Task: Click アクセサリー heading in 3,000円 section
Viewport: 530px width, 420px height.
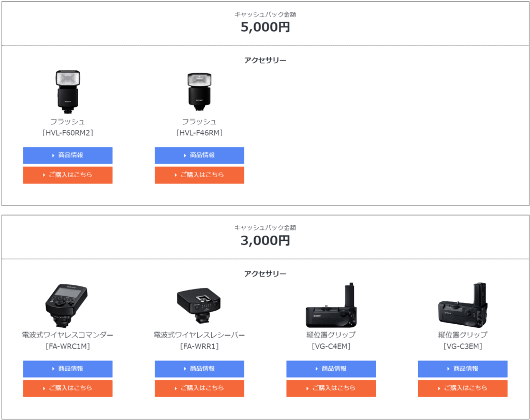Action: pyautogui.click(x=266, y=273)
